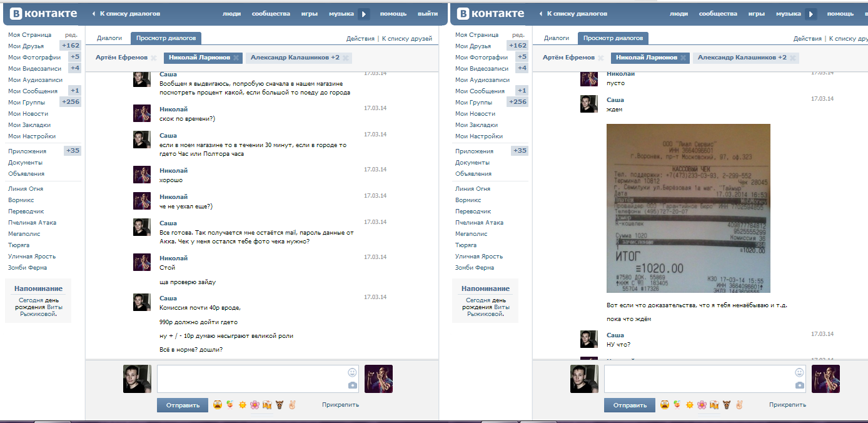Close Николай Ларионов dialog tab in left window
Viewport: 868px width, 423px height.
tap(236, 58)
